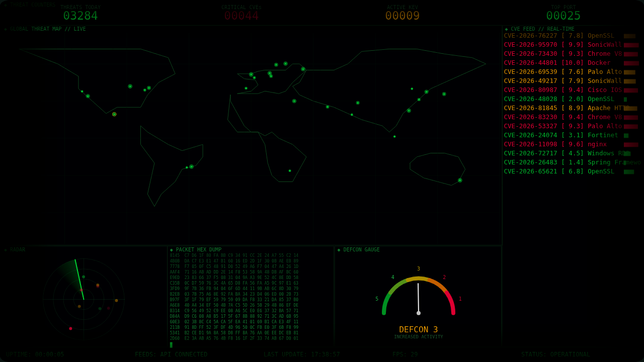Click the ACTIVE KEV counter 00009
Screen dimensions: 644x362
click(403, 16)
